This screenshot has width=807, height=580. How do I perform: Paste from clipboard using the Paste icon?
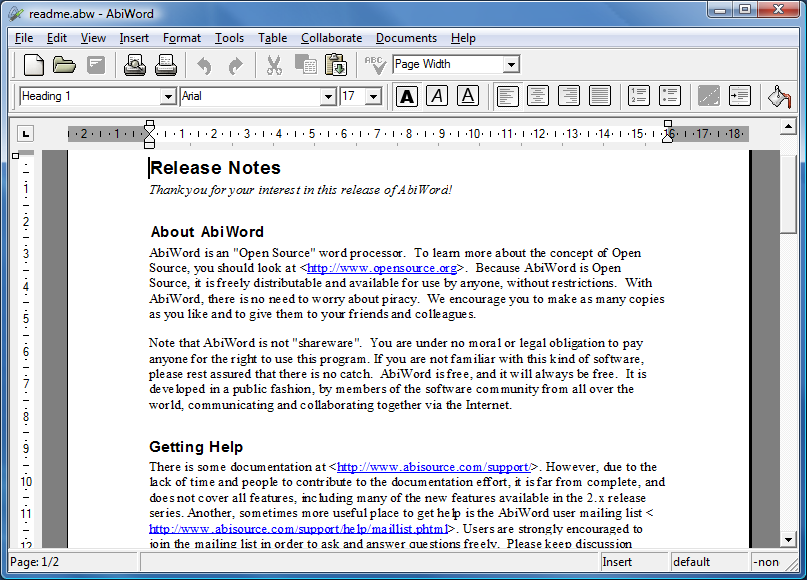tap(336, 65)
